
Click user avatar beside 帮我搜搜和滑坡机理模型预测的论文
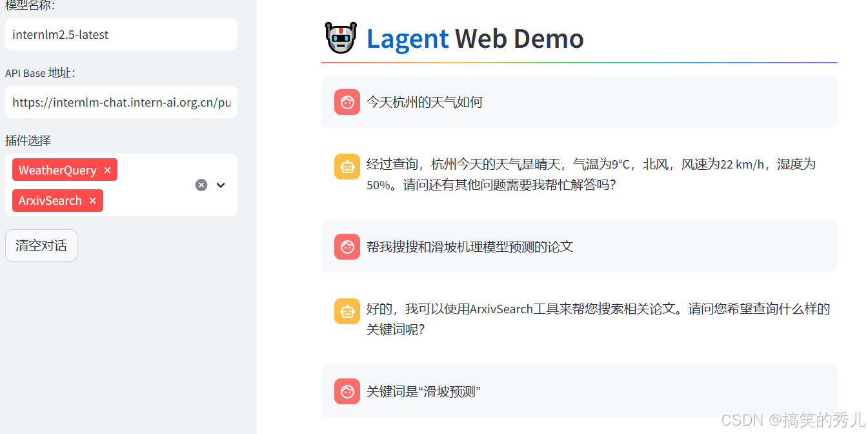[x=347, y=247]
